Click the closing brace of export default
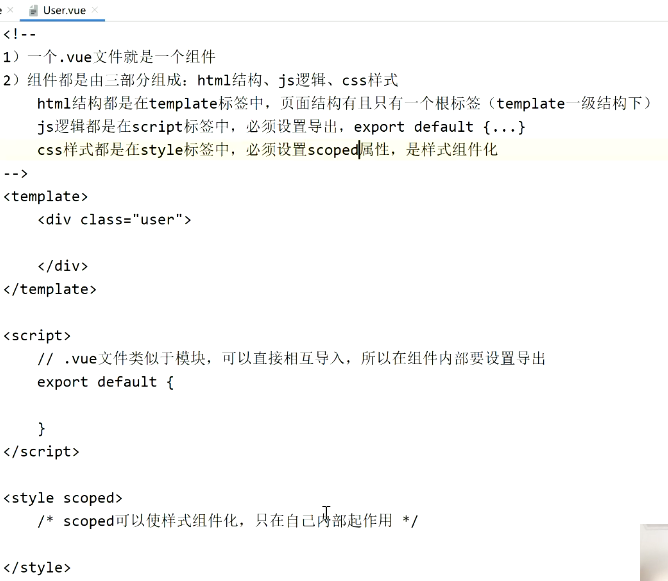Screen dimensions: 668x581 click(x=41, y=428)
